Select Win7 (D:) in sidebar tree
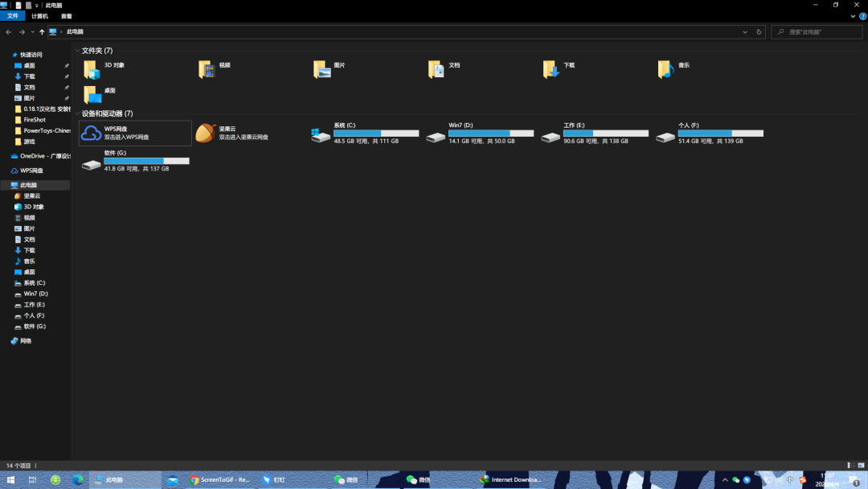This screenshot has width=868, height=489. [x=31, y=294]
